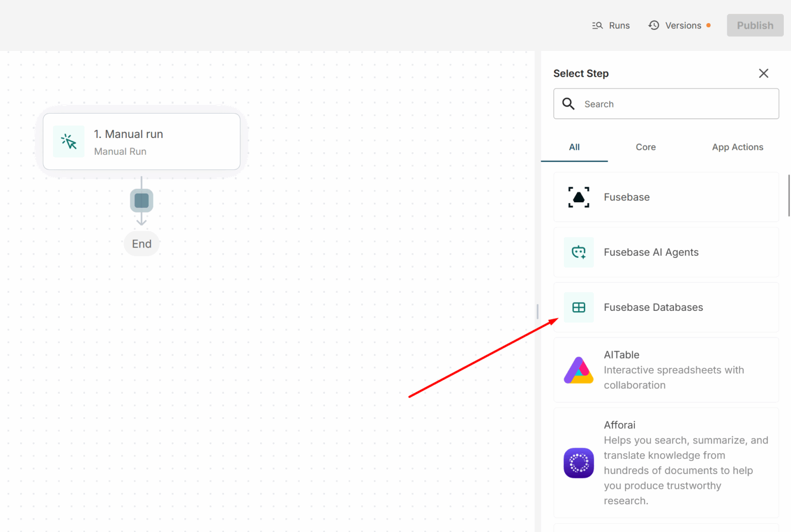791x532 pixels.
Task: Click the Afforai purple circular logo
Action: click(x=578, y=463)
